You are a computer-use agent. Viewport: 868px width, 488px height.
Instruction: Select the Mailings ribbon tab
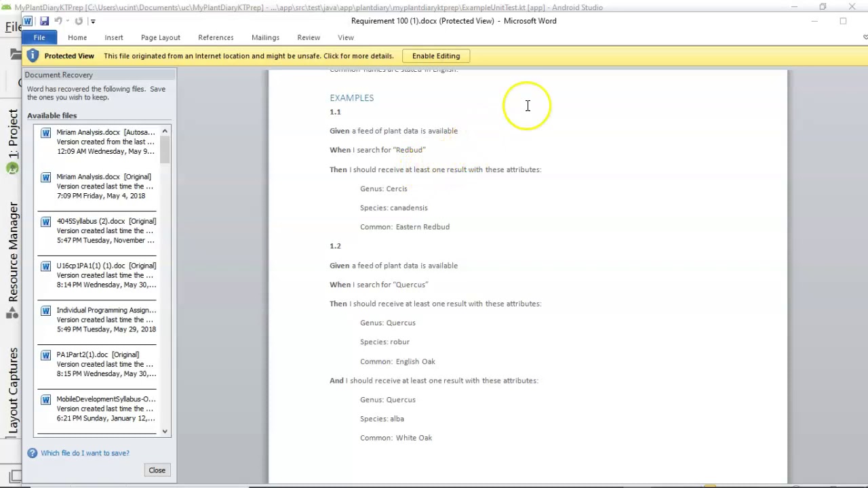pos(265,37)
